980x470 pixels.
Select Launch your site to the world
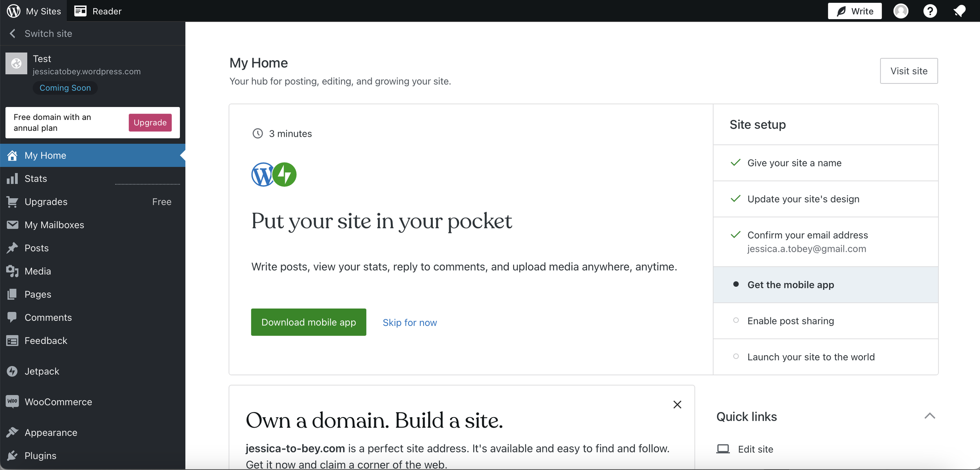coord(826,357)
